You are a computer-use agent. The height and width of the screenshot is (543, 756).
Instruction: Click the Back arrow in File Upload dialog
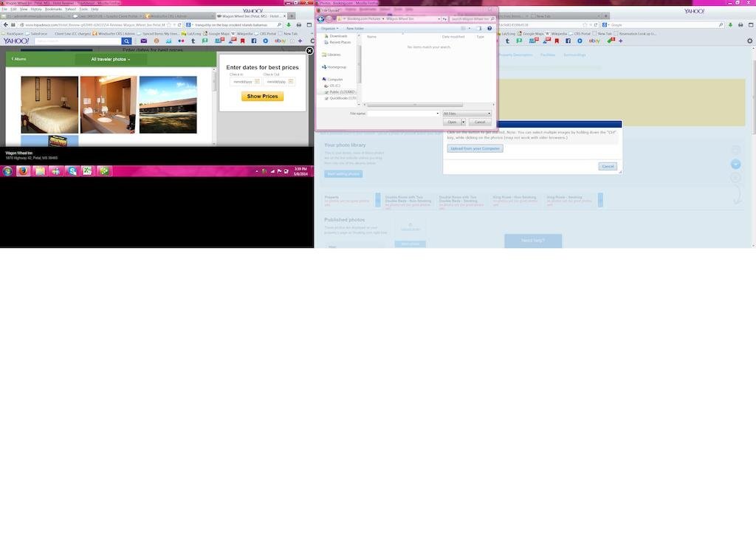pos(321,18)
